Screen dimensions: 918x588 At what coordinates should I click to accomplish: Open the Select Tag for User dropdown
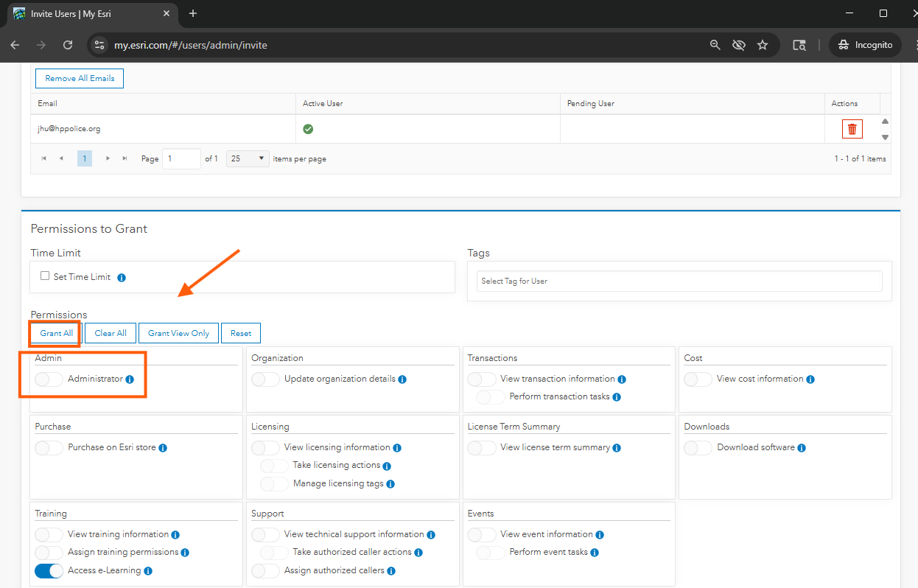[679, 281]
